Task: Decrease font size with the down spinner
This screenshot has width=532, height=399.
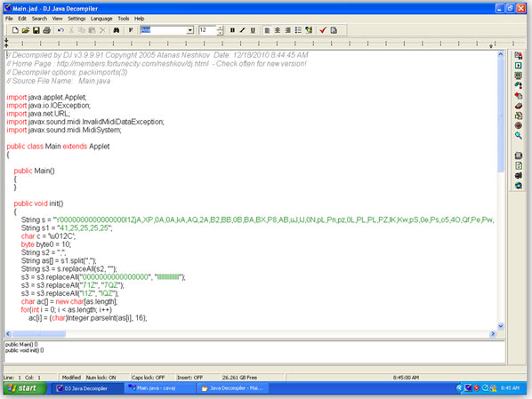Action: pyautogui.click(x=220, y=33)
